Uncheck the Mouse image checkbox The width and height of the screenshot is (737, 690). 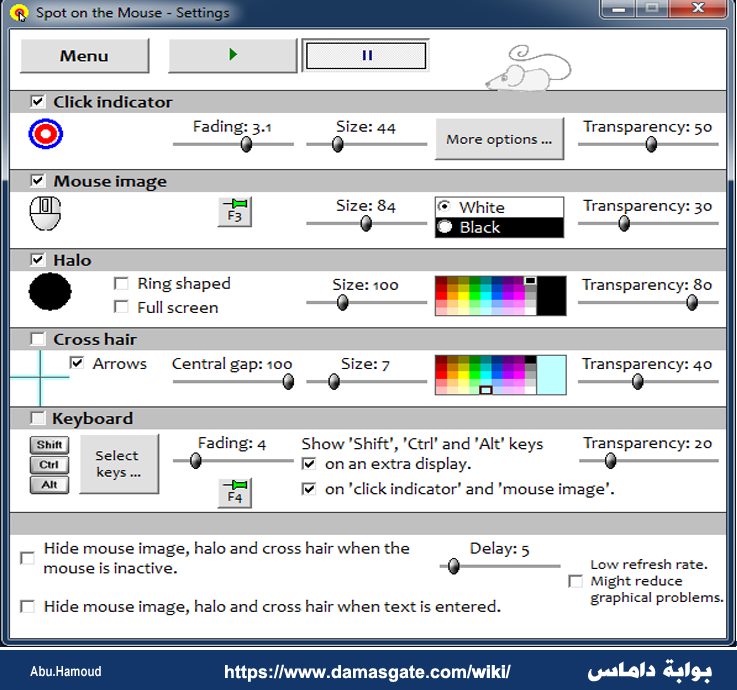tap(38, 181)
